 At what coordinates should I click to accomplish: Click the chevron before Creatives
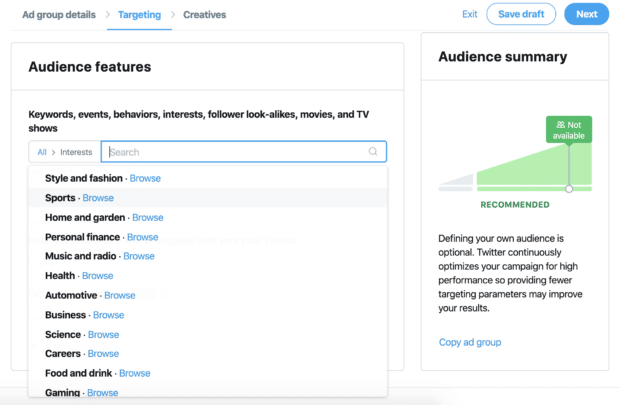(x=172, y=15)
